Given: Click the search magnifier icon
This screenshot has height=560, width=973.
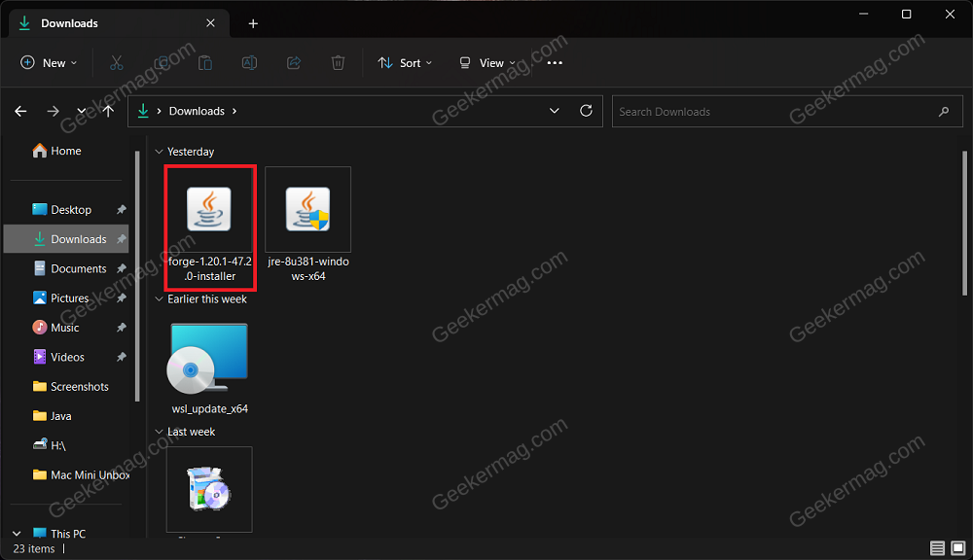Looking at the screenshot, I should (944, 112).
